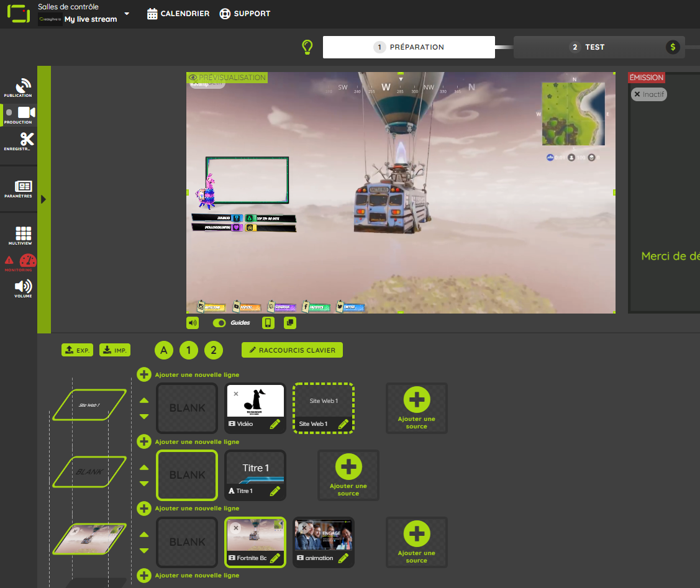Open the Publication sidebar panel

[19, 88]
